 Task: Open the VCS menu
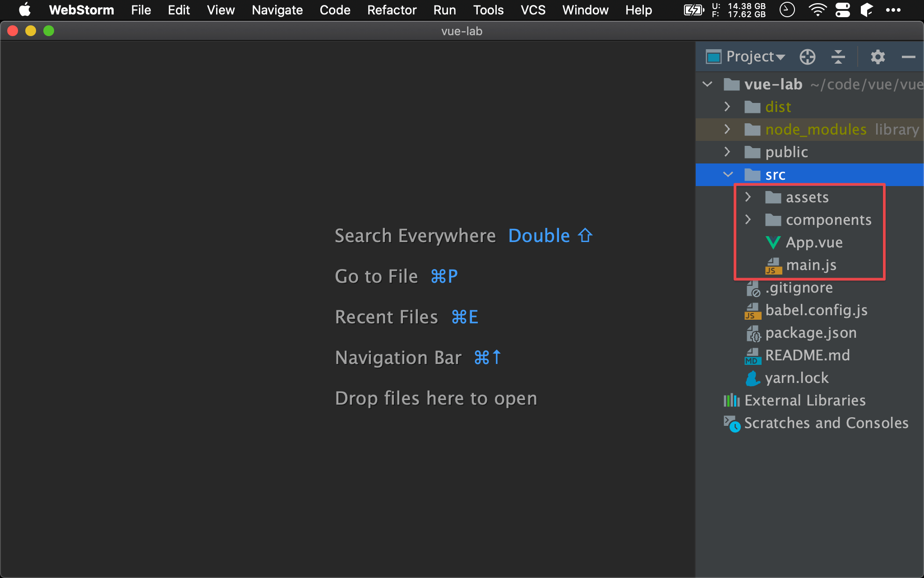pyautogui.click(x=533, y=10)
